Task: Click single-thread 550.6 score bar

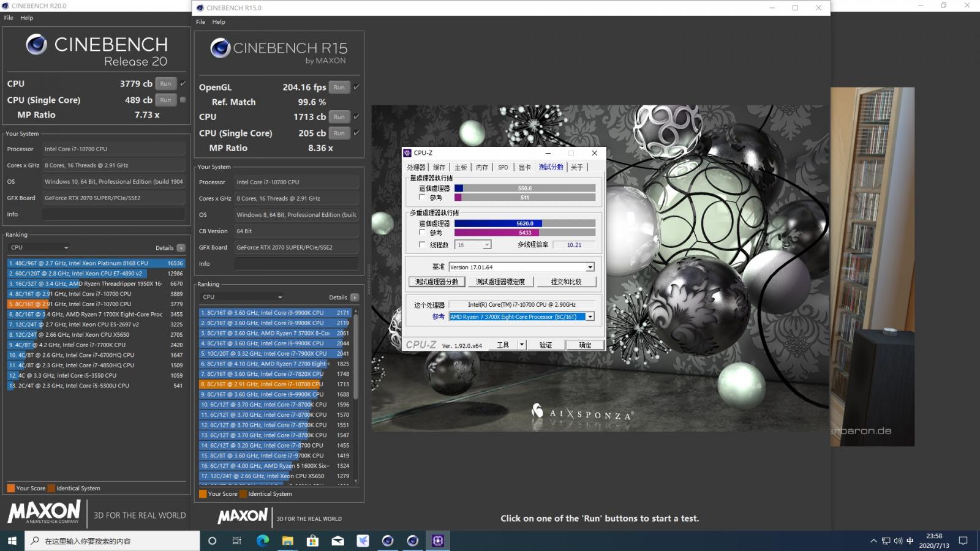Action: point(525,189)
